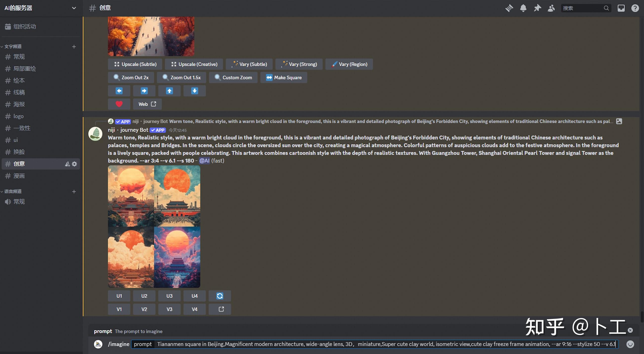Expand the AI的服务器 server dropdown
Image resolution: width=644 pixels, height=354 pixels.
pos(74,8)
